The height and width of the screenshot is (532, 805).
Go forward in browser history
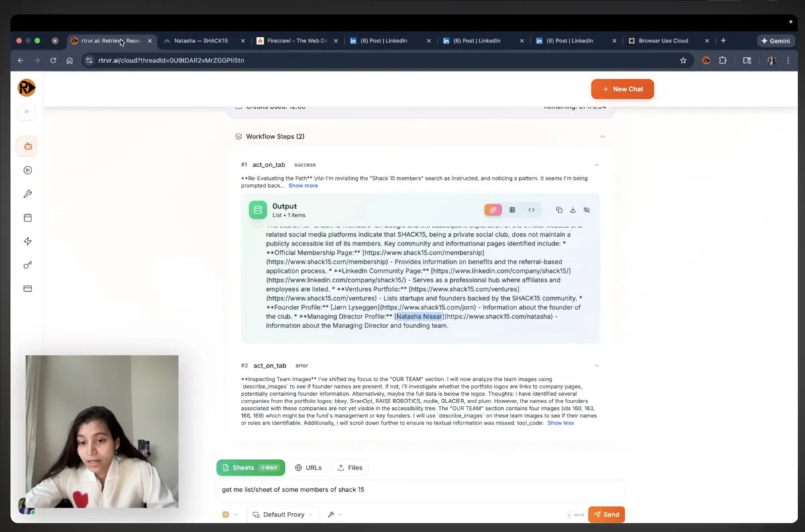coord(37,60)
